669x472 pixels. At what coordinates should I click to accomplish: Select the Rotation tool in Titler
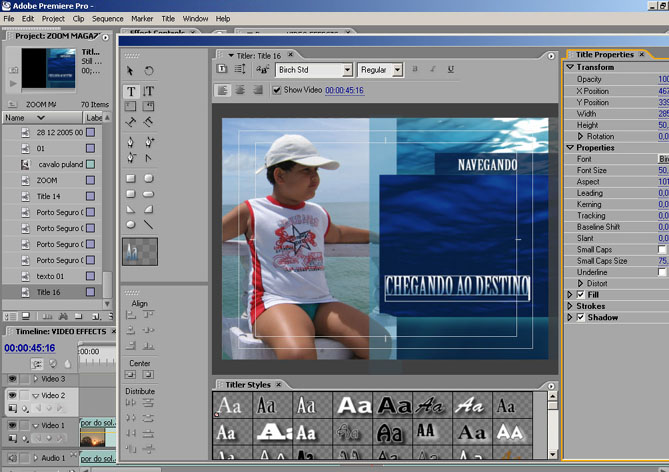click(x=148, y=71)
